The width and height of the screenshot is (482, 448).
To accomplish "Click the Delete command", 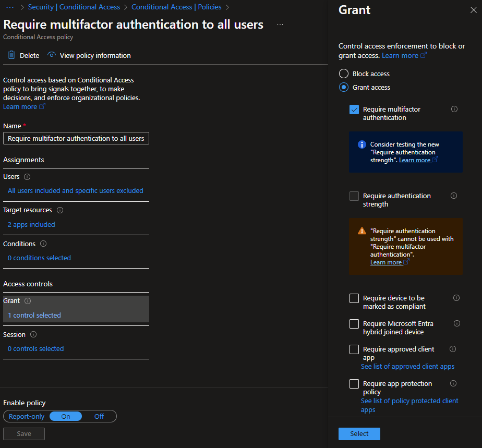I will pos(23,55).
